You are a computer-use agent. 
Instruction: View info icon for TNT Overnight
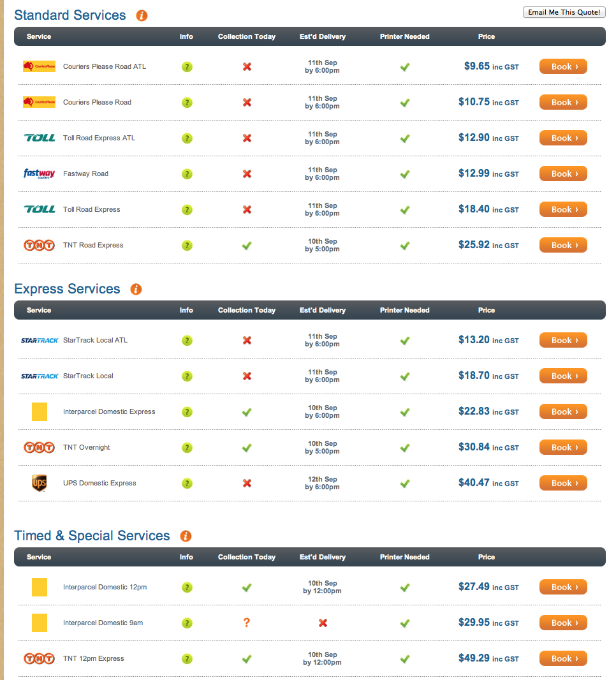click(187, 448)
